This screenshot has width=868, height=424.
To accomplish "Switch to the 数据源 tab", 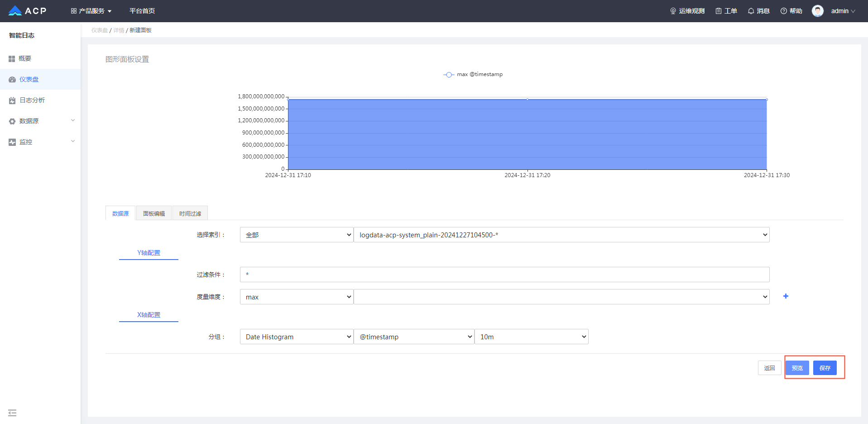I will coord(120,213).
